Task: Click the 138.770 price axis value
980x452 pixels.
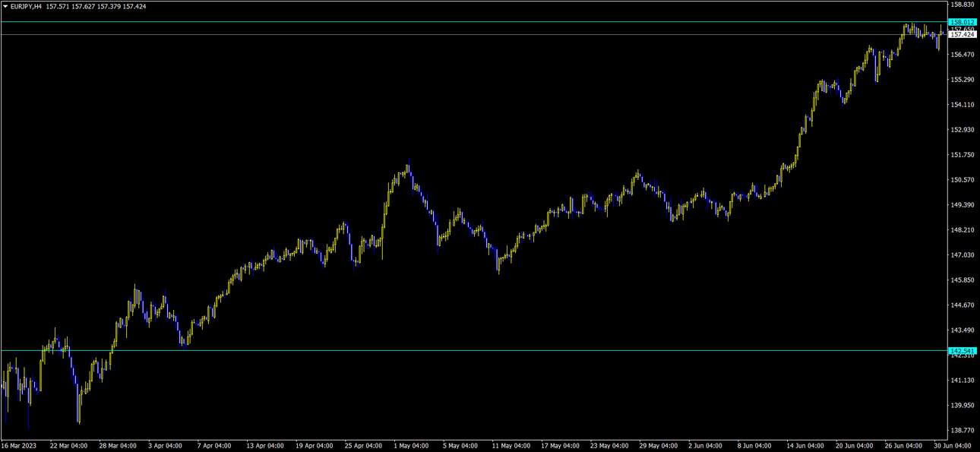Action: [963, 430]
